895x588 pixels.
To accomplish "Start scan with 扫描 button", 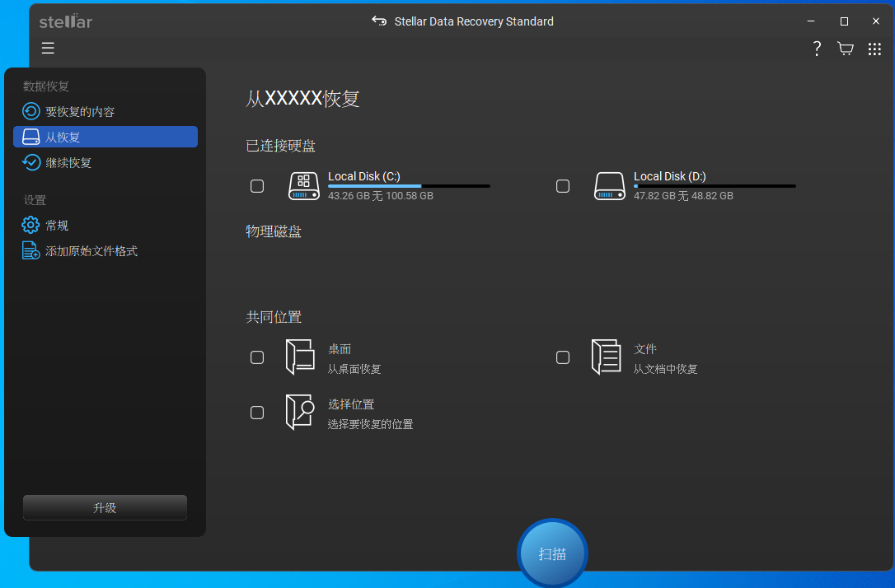I will click(x=552, y=553).
